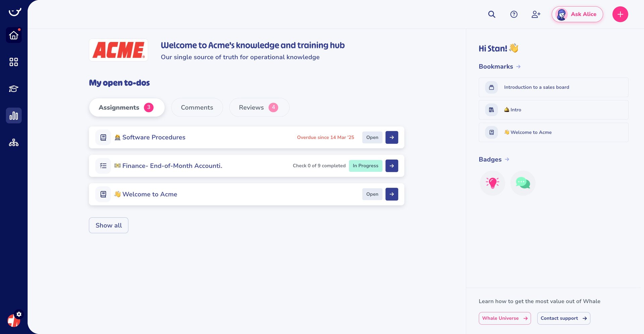Switch to the Comments tab

coord(197,107)
